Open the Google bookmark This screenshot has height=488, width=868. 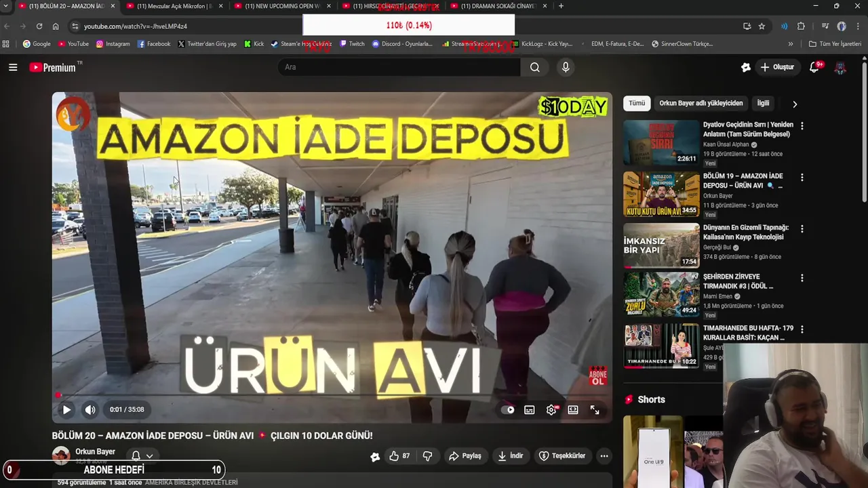coord(37,44)
